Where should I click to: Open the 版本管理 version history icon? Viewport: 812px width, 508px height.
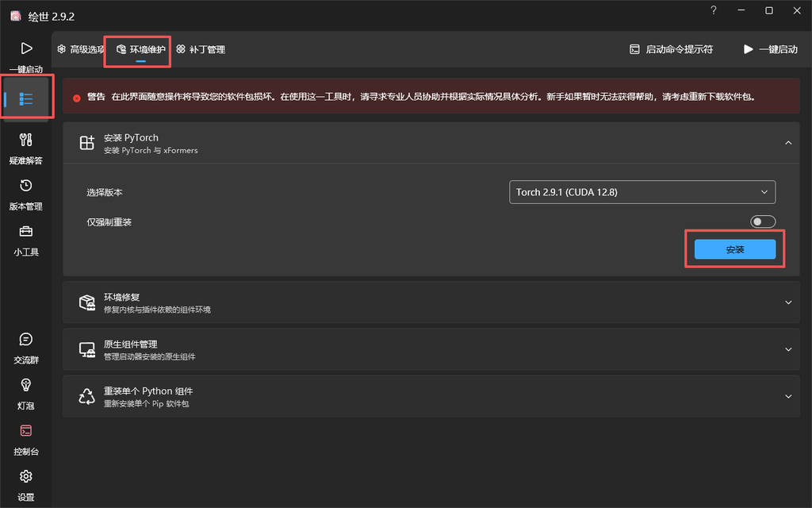pos(26,186)
